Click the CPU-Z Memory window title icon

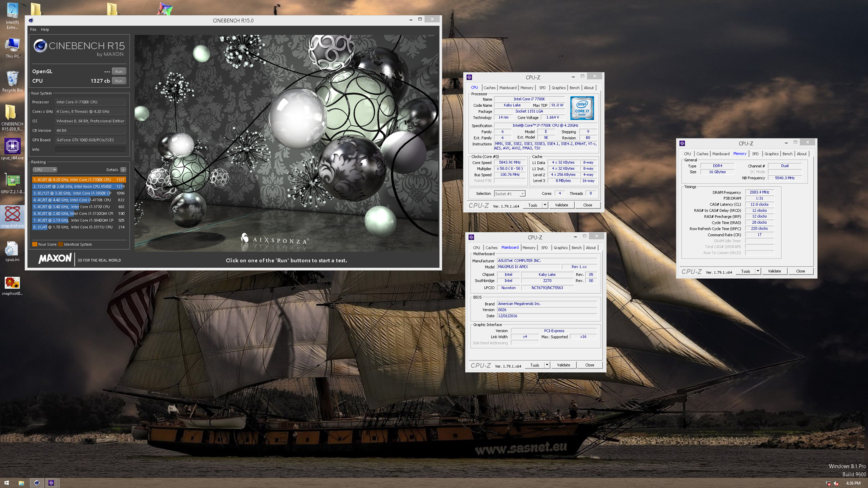[682, 143]
